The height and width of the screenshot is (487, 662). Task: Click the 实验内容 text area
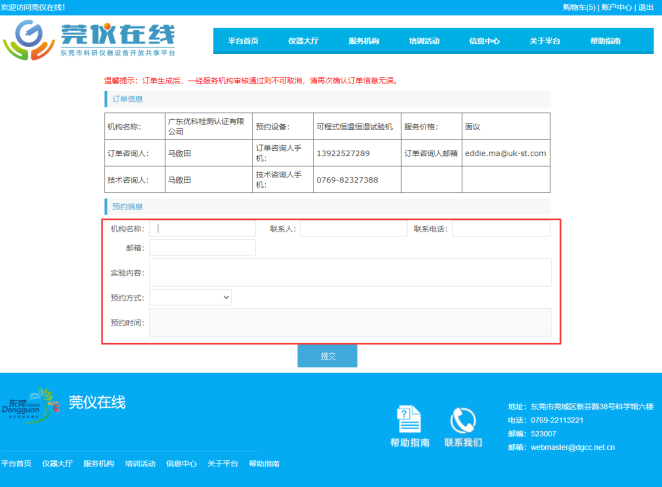click(x=350, y=272)
